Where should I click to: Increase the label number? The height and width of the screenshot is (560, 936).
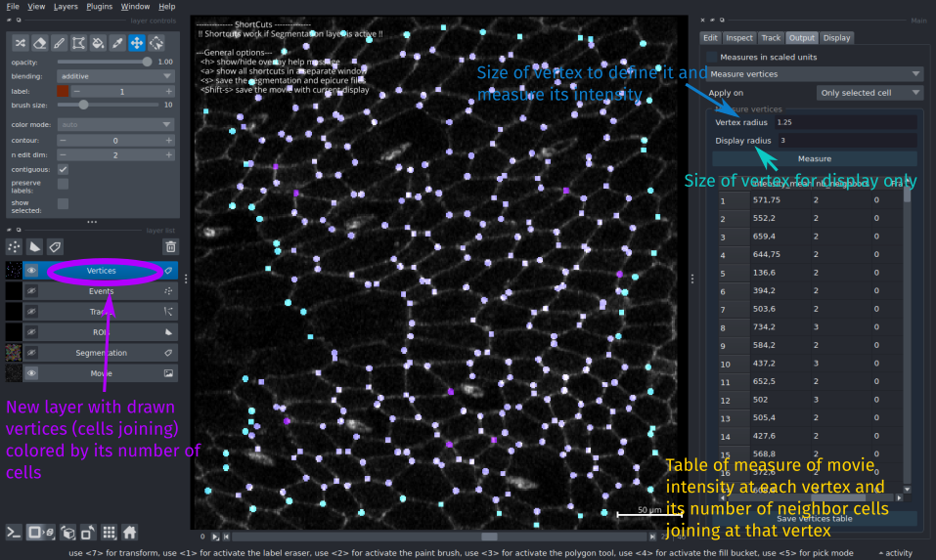168,91
